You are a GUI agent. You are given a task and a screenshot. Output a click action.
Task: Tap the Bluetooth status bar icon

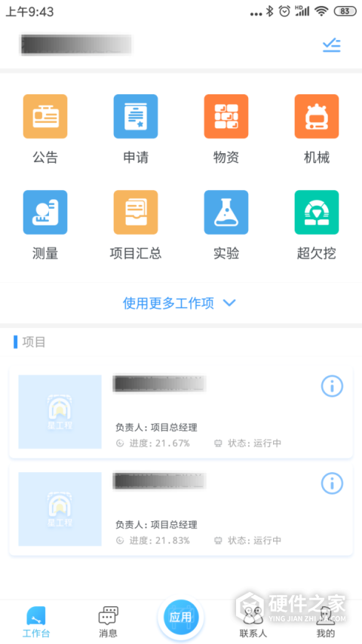click(x=269, y=11)
